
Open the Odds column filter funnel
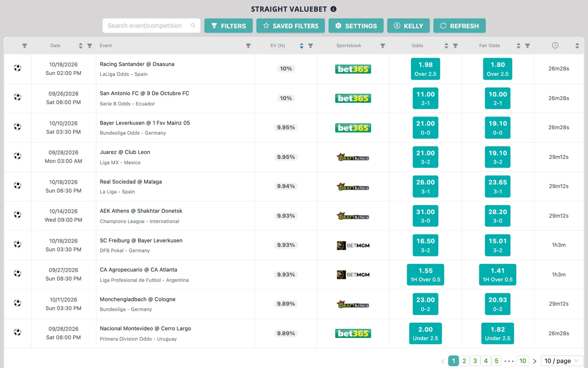coord(455,46)
